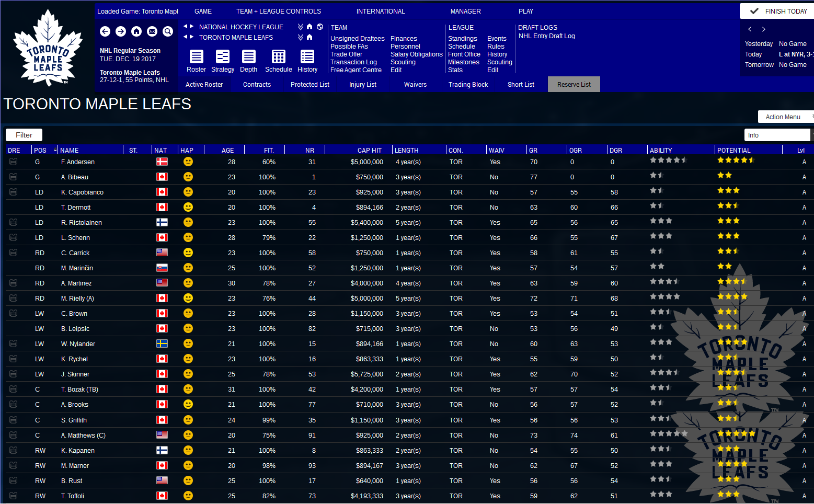Go to next league with right arrow
This screenshot has height=504, width=814.
point(192,26)
